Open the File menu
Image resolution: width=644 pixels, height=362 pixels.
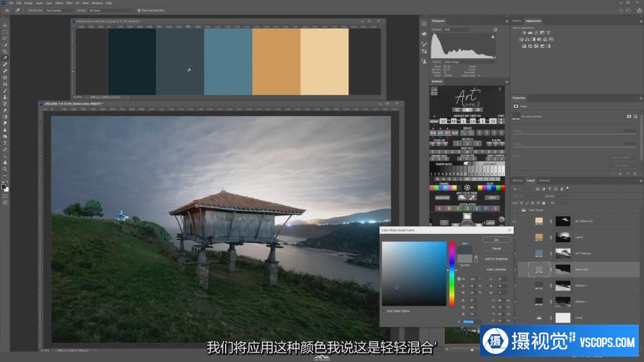pyautogui.click(x=11, y=3)
